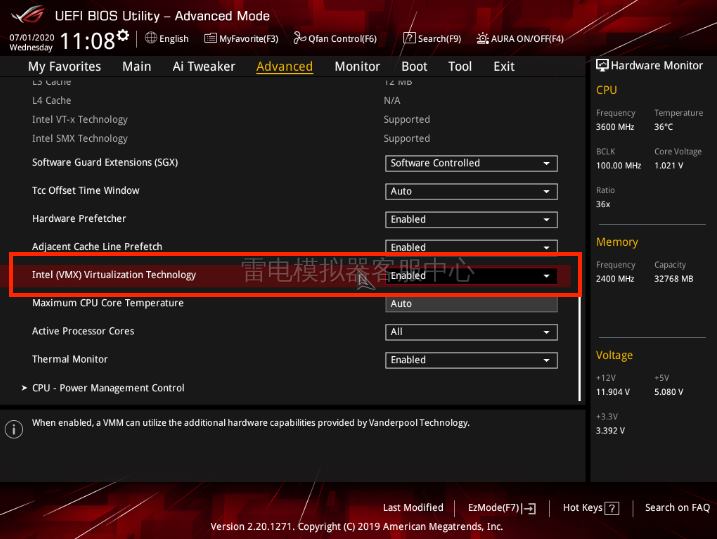Image resolution: width=717 pixels, height=539 pixels.
Task: Click CPU temperature 36°C value
Action: click(x=663, y=127)
